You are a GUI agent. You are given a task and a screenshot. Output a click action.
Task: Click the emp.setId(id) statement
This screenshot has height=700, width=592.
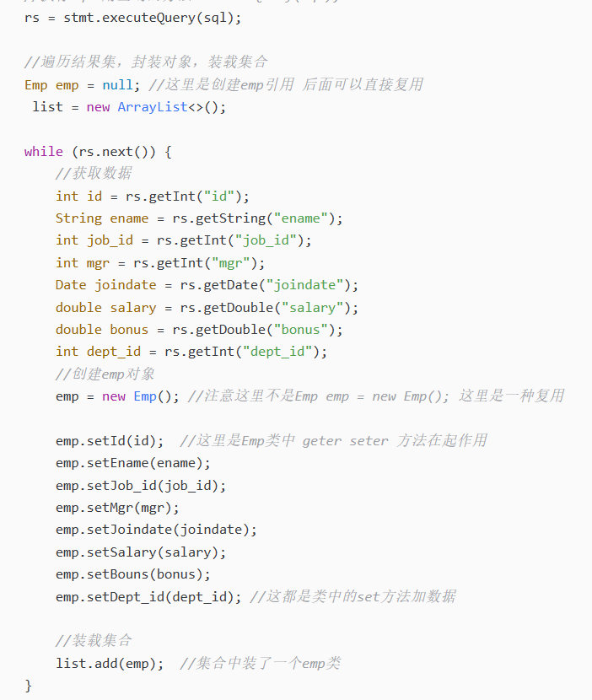[x=110, y=441]
